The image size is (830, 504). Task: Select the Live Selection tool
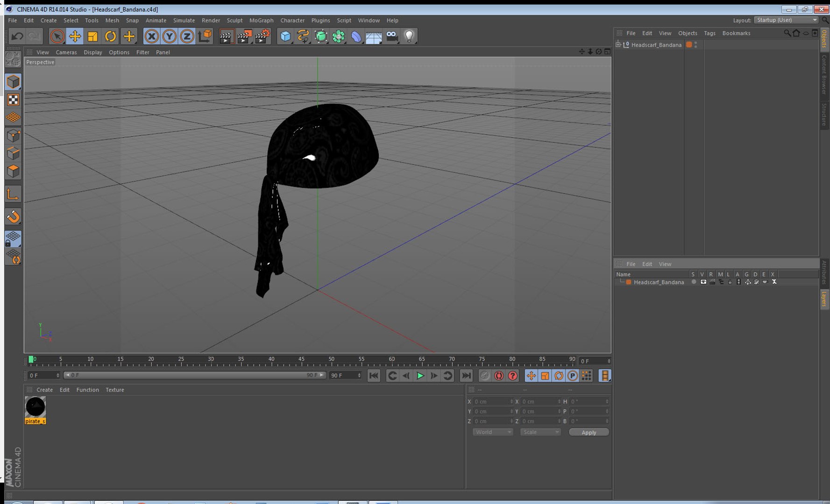[x=57, y=36]
